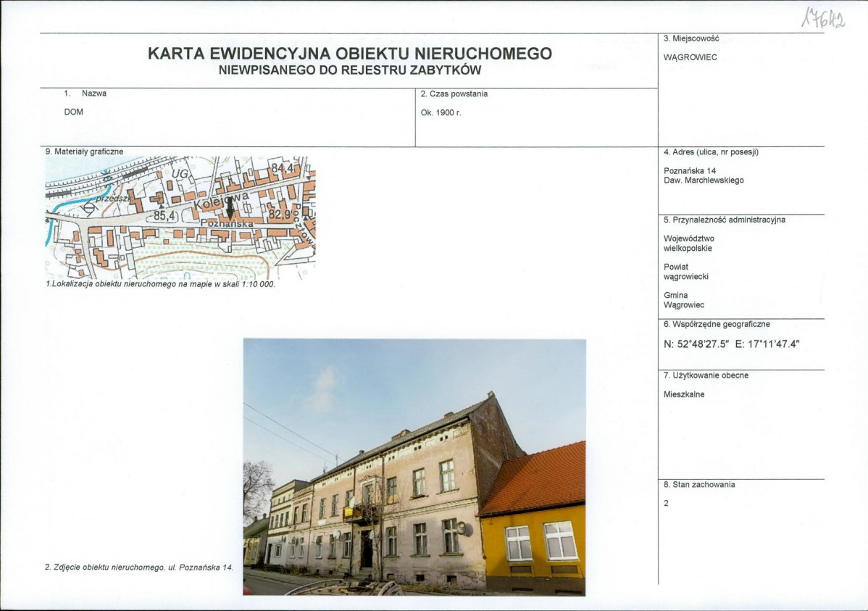This screenshot has height=611, width=868.
Task: Select the '7. Użytkowanie obecne' label
Action: tap(706, 375)
